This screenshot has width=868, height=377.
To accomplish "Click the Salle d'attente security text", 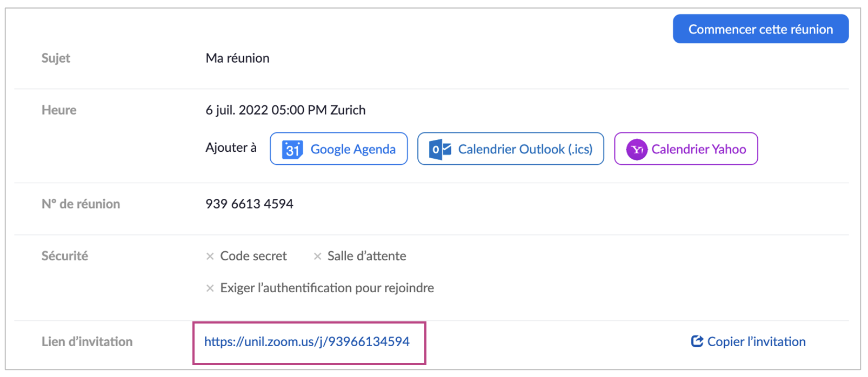I will (x=366, y=256).
